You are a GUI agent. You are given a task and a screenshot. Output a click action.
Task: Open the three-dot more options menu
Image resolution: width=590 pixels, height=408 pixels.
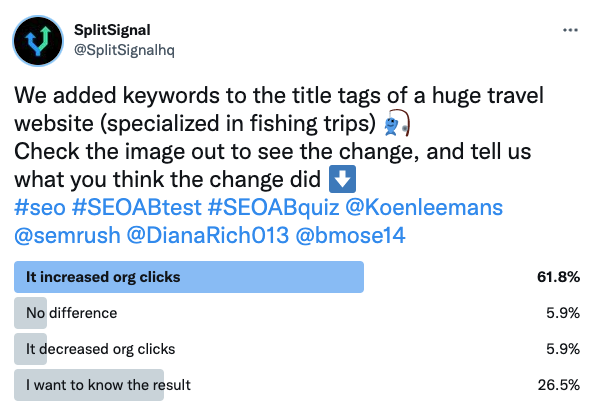[570, 30]
